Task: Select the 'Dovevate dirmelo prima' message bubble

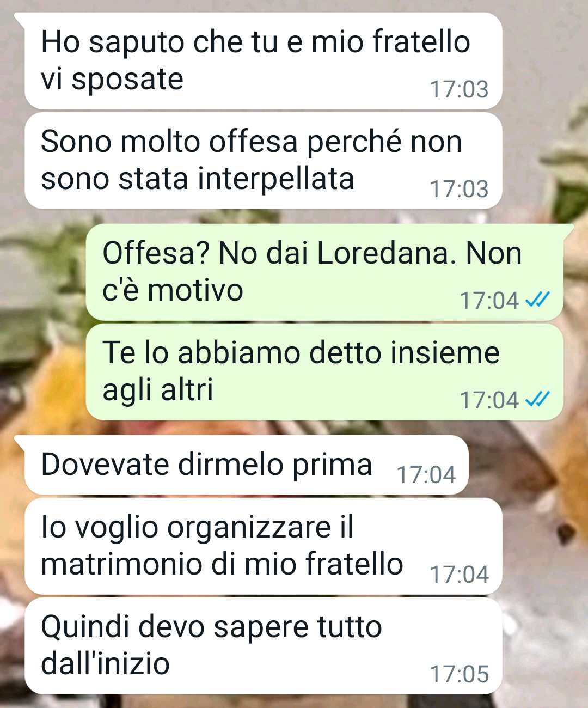Action: (246, 465)
